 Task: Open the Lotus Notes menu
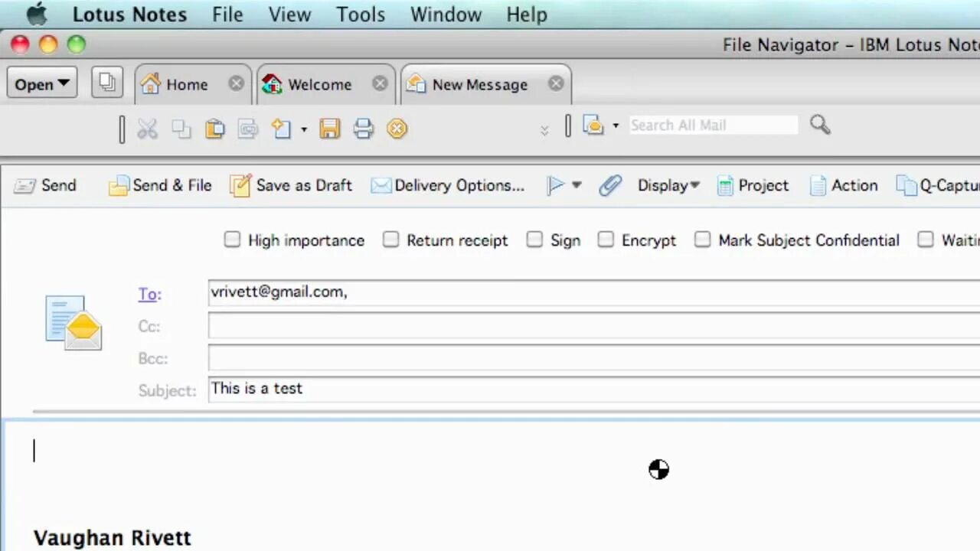(x=129, y=14)
